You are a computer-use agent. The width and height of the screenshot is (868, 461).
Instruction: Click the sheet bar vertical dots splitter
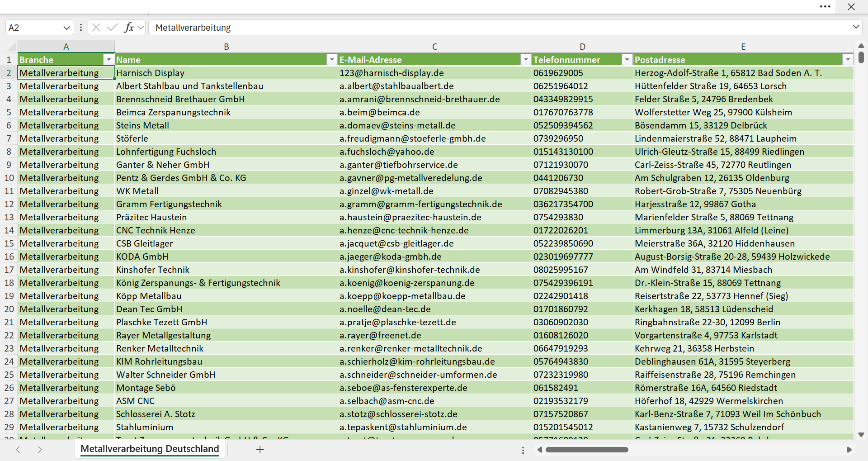pyautogui.click(x=523, y=450)
